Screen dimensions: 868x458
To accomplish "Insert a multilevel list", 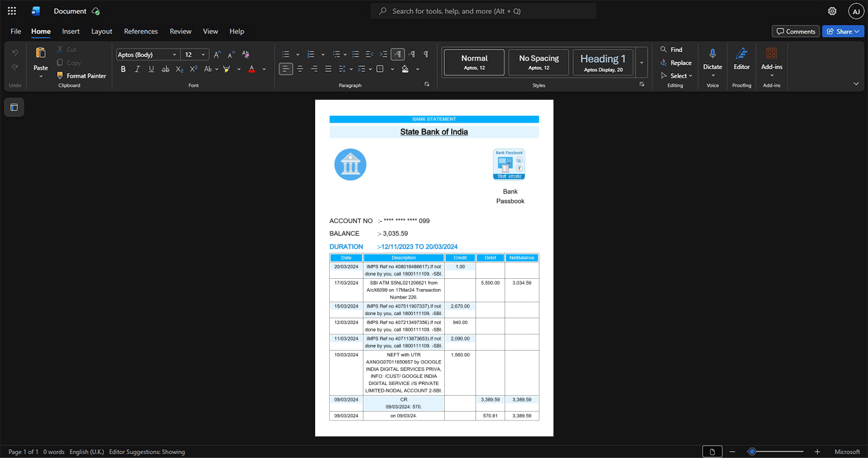I will pyautogui.click(x=336, y=55).
